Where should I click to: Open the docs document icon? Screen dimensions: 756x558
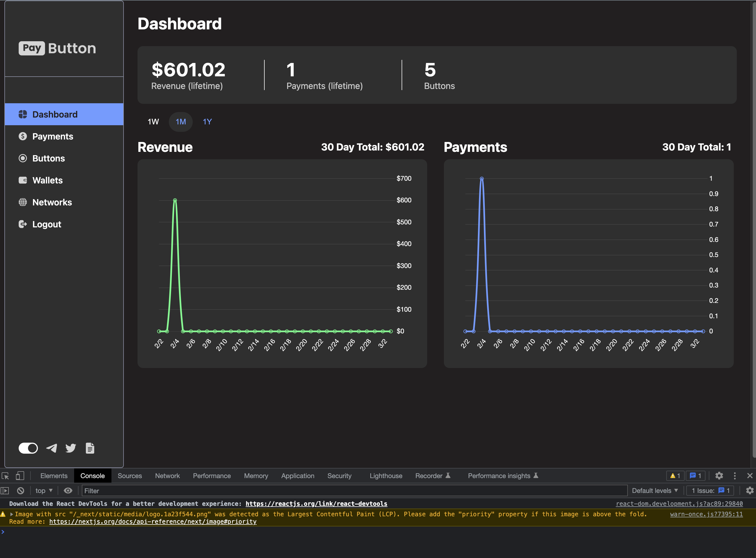90,448
